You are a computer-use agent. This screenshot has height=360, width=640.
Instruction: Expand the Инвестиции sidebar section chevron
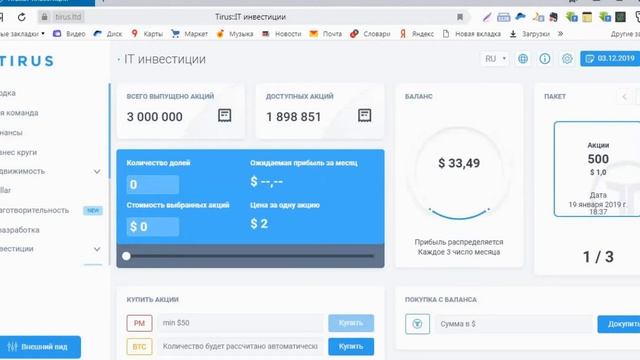click(97, 249)
